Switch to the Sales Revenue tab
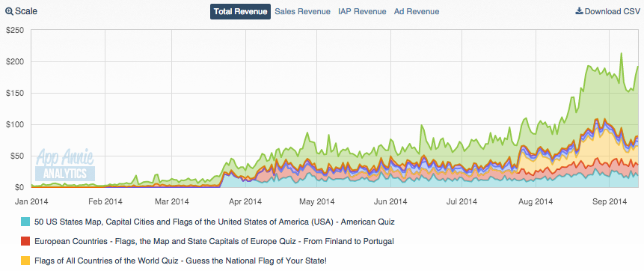Viewport: 644px width, 271px height. tap(302, 11)
